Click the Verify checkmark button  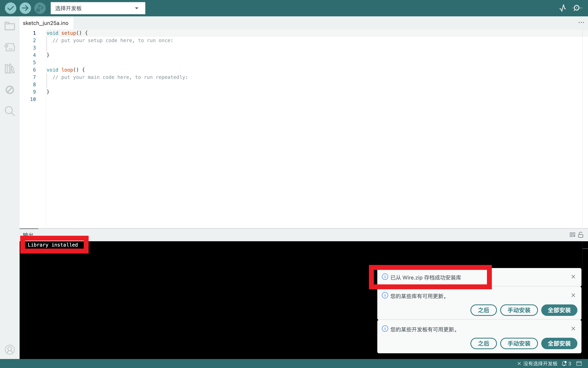(10, 8)
